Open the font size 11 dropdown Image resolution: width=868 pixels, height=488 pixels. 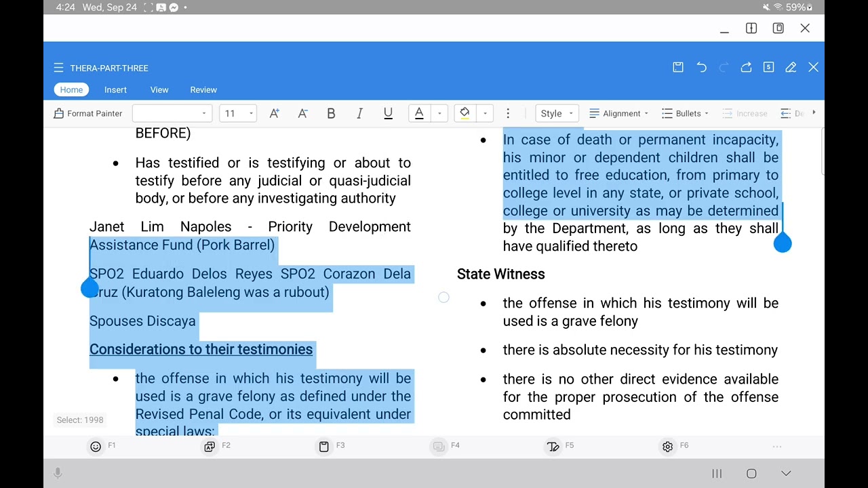239,113
